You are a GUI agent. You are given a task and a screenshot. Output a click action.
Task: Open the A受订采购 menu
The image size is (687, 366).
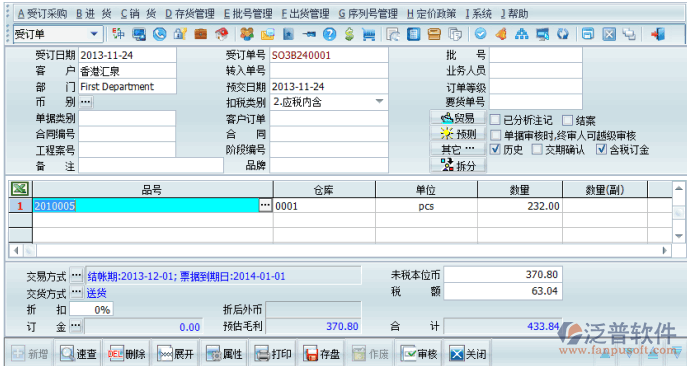42,14
